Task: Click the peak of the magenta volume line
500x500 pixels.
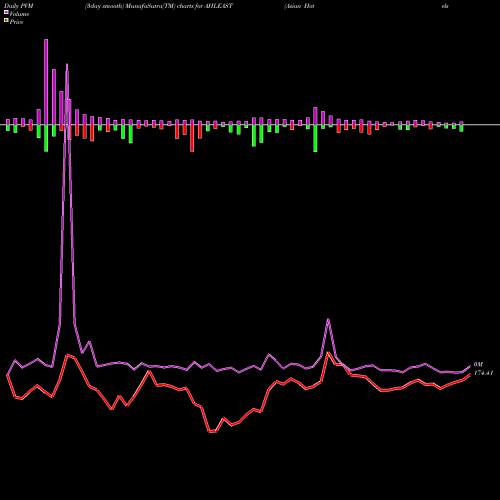Action: (67, 64)
